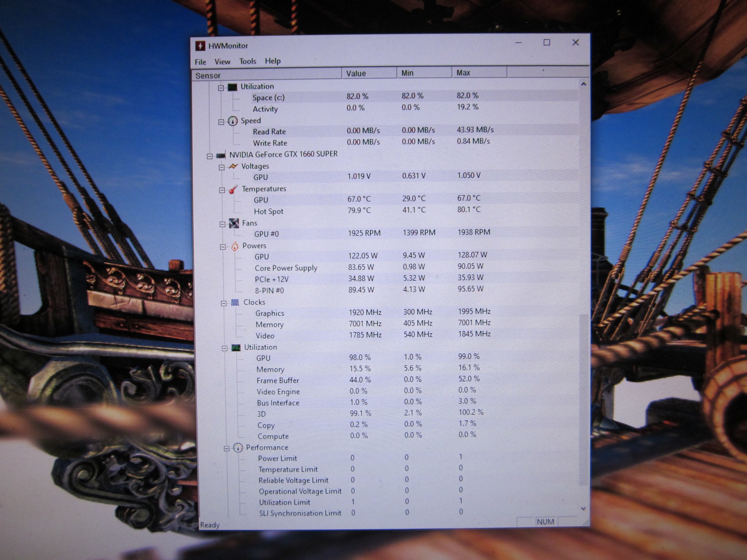The image size is (747, 560).
Task: Click the Temperatures thermometer icon
Action: (x=233, y=189)
